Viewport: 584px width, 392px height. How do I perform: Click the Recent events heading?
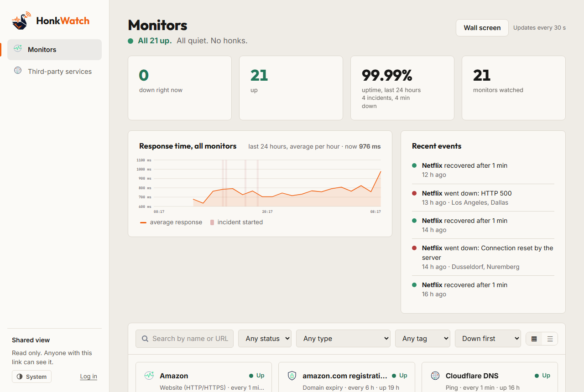pyautogui.click(x=437, y=146)
